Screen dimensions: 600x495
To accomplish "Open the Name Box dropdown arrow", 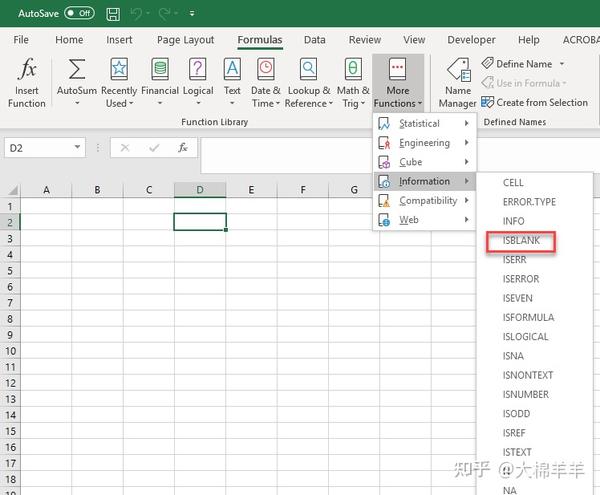I will point(77,147).
